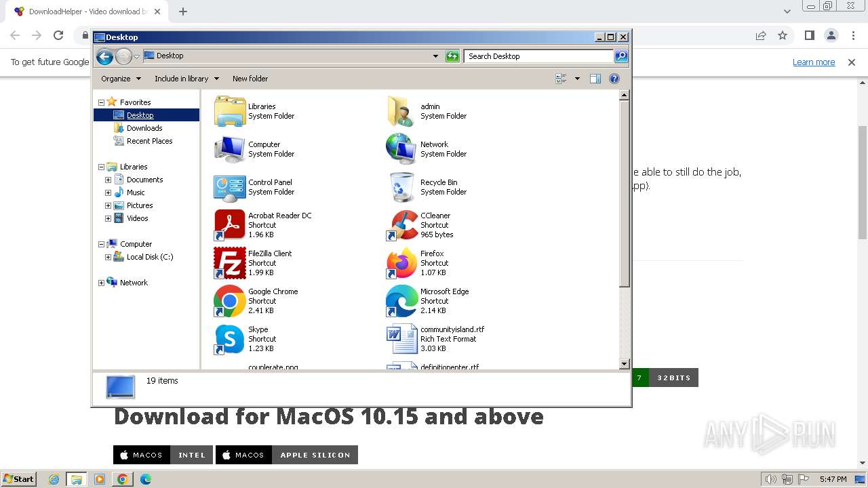This screenshot has height=488, width=868.
Task: Open Explorer Help question mark icon
Action: coord(614,79)
